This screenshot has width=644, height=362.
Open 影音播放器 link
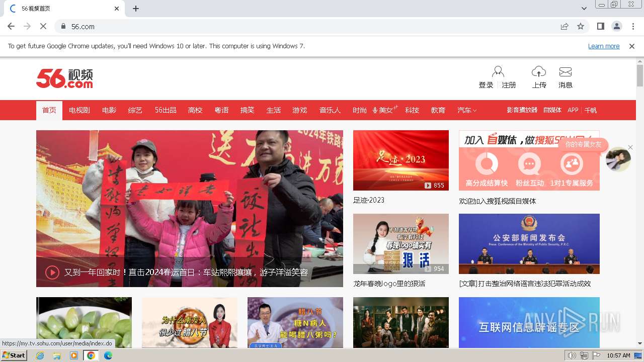tap(522, 110)
